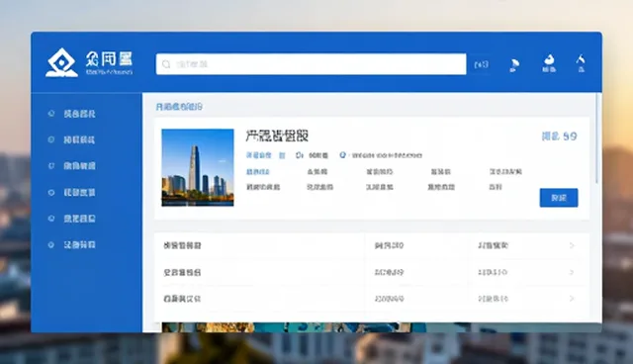Click the right-column value in the second list row

(x=493, y=272)
